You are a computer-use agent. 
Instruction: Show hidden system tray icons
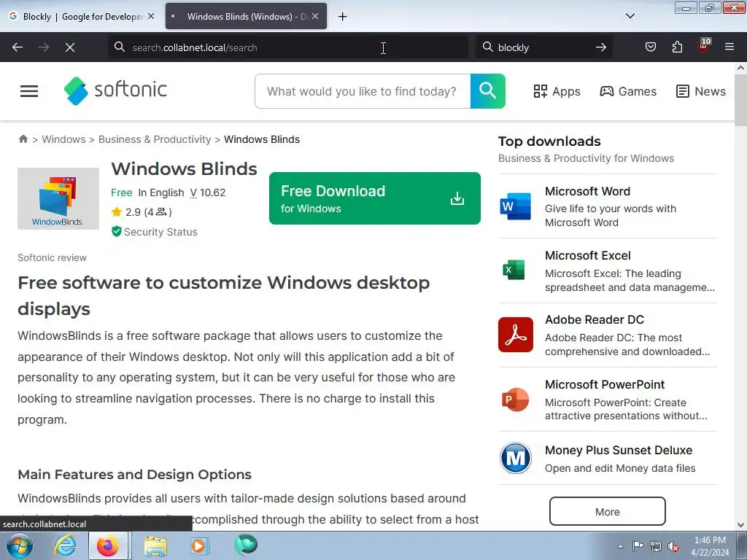tap(620, 546)
